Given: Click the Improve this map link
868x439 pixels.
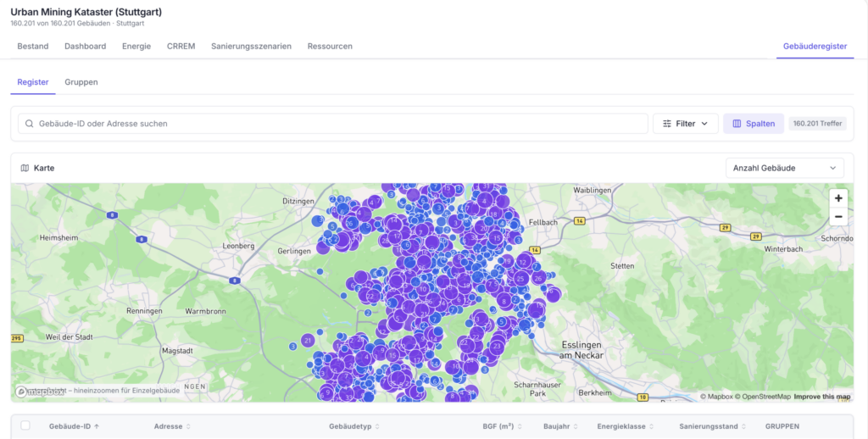Looking at the screenshot, I should pyautogui.click(x=822, y=397).
